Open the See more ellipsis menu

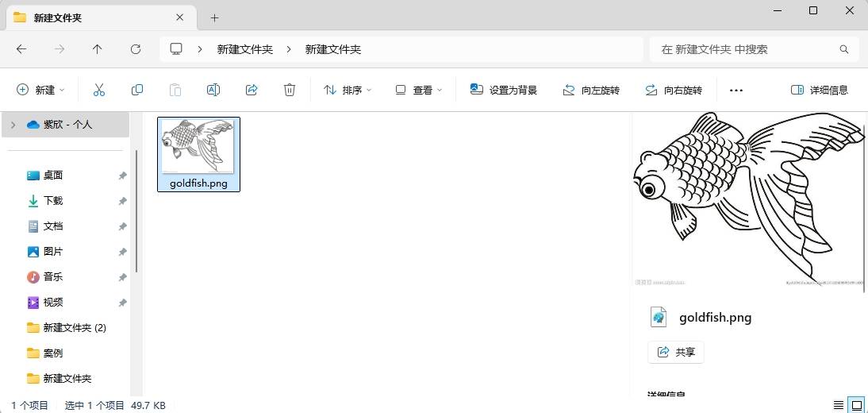tap(735, 90)
